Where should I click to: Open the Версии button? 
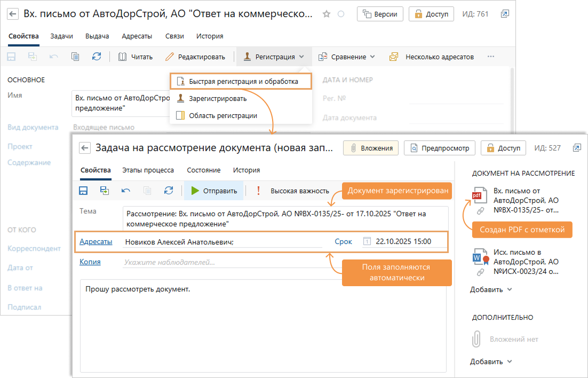[x=380, y=14]
